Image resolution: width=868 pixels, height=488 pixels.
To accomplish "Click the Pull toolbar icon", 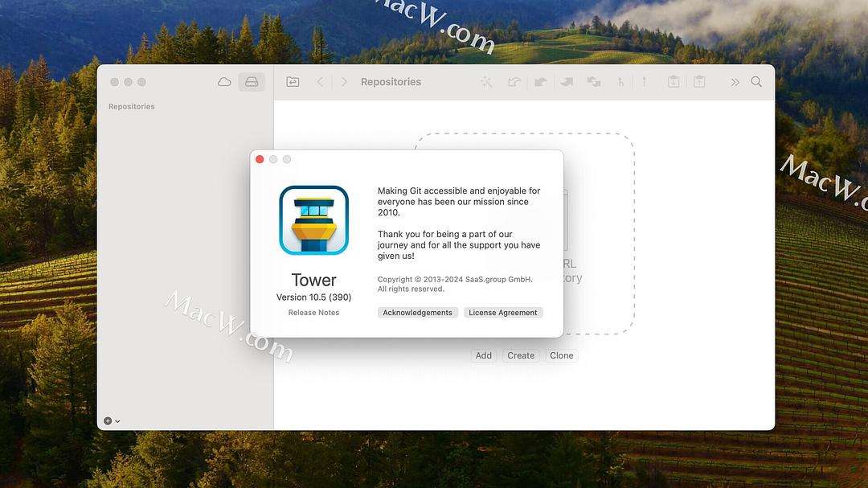I will [x=540, y=82].
